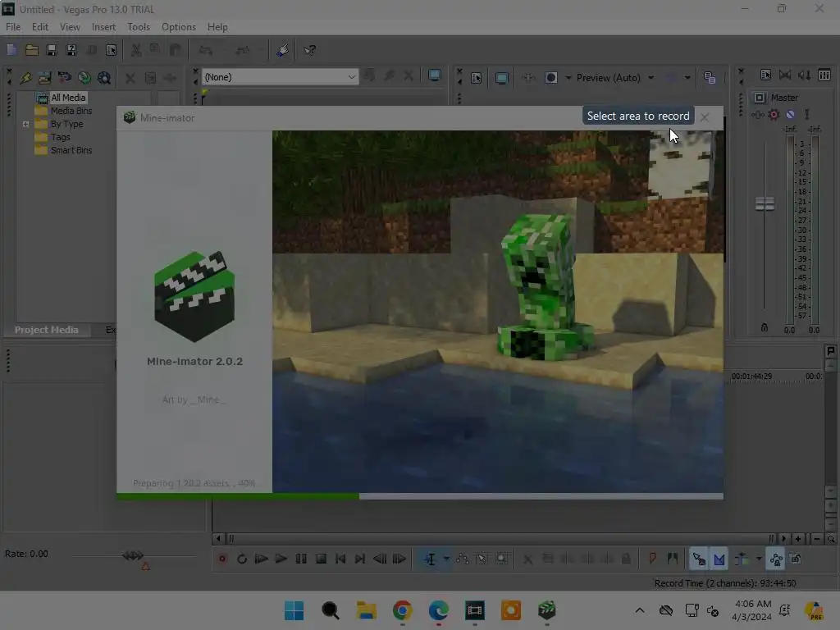Click the Stop button in transport bar

click(x=321, y=559)
